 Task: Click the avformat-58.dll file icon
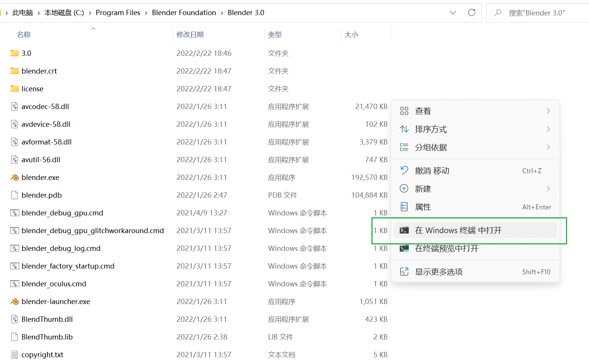(x=15, y=142)
